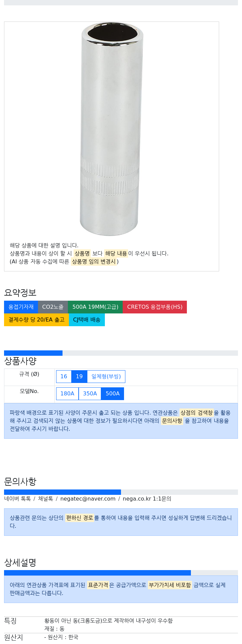Click the negatec@naver.com email link

tap(88, 499)
